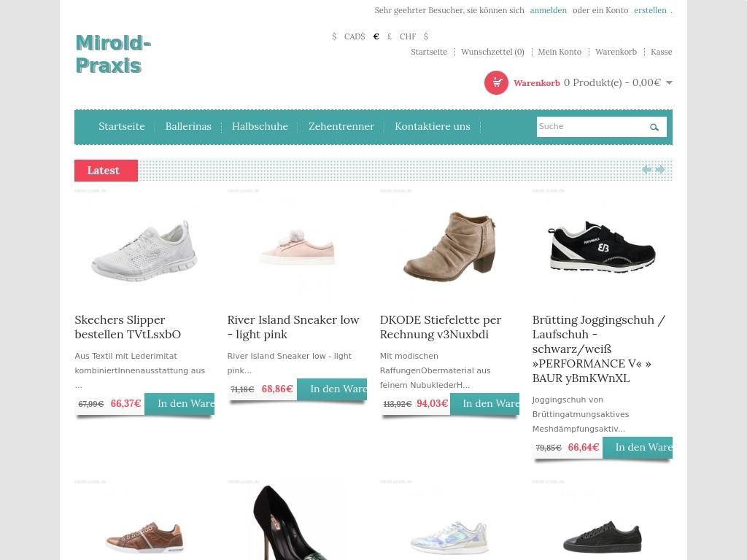Image resolution: width=747 pixels, height=560 pixels.
Task: Add DKODE Stiefelette to cart
Action: (485, 404)
